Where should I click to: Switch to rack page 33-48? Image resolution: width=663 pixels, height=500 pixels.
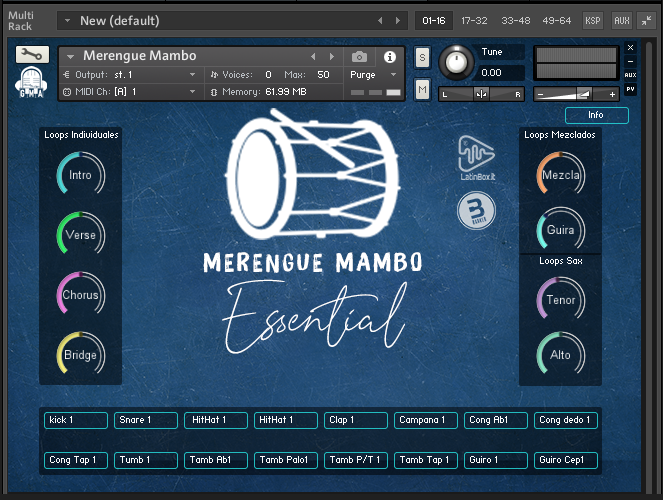(x=515, y=20)
